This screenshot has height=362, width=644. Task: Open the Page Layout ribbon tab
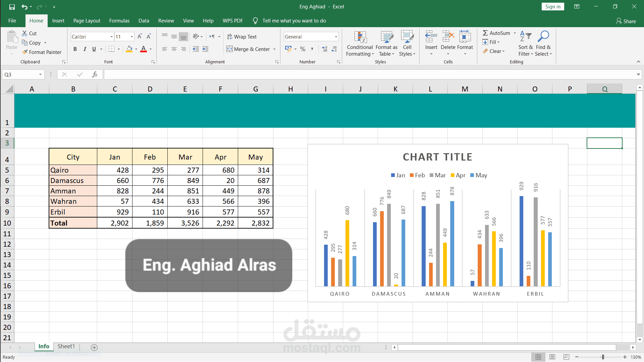(x=87, y=21)
